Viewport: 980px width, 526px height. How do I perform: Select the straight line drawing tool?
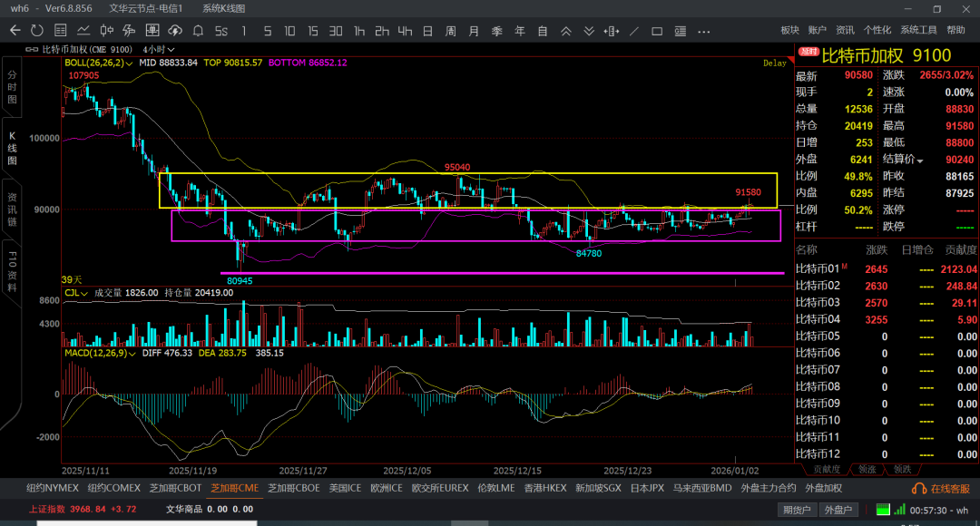(634, 31)
